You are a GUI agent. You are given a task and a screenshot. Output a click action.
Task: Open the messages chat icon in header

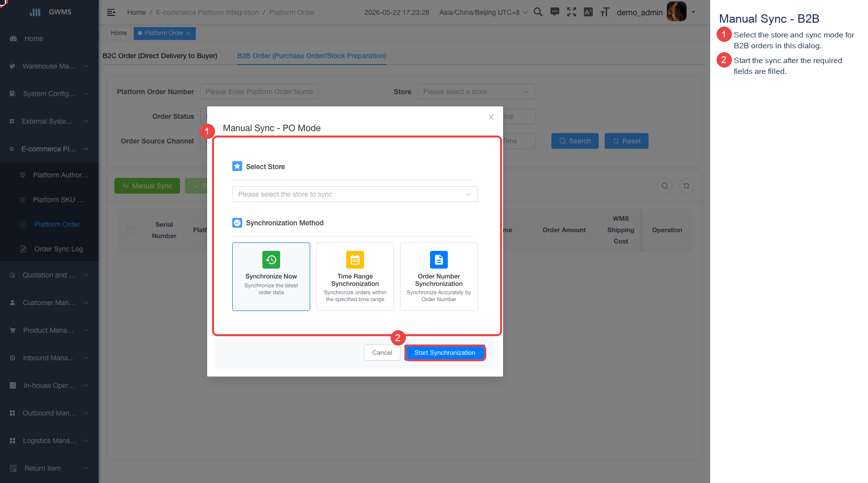point(555,12)
